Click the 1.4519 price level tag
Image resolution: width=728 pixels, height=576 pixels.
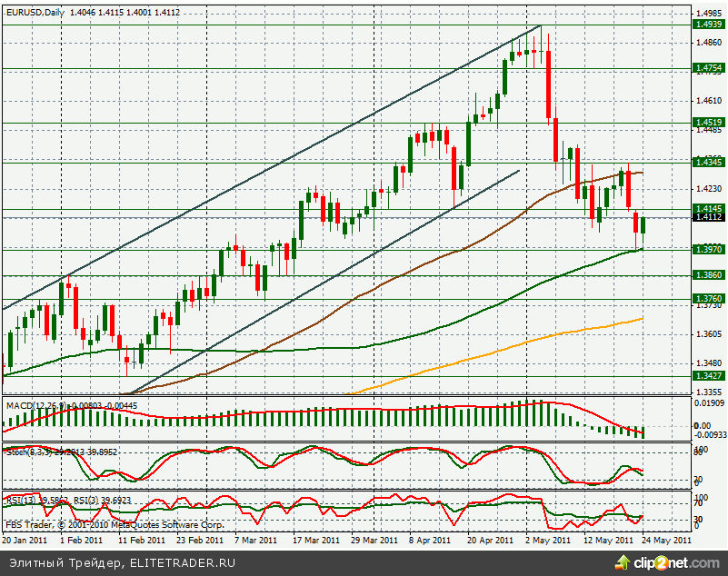tap(707, 121)
